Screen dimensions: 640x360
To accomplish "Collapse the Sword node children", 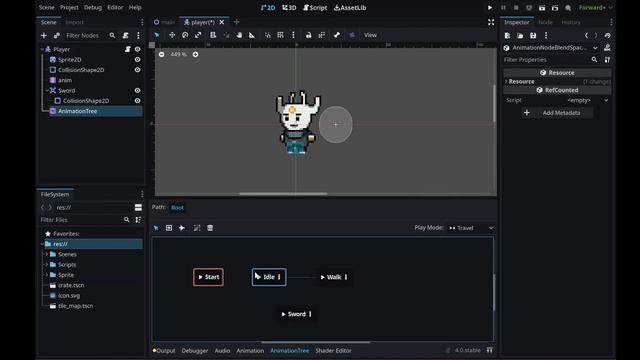I will click(47, 91).
